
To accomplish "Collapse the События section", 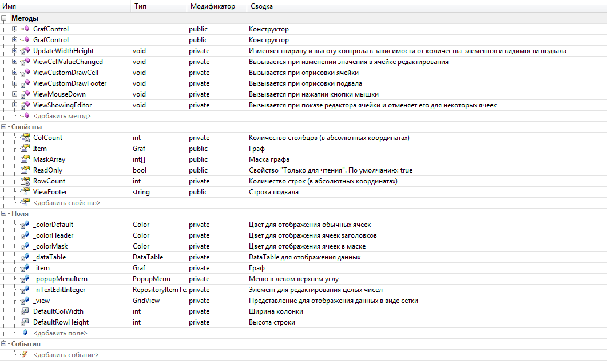I will (4, 343).
